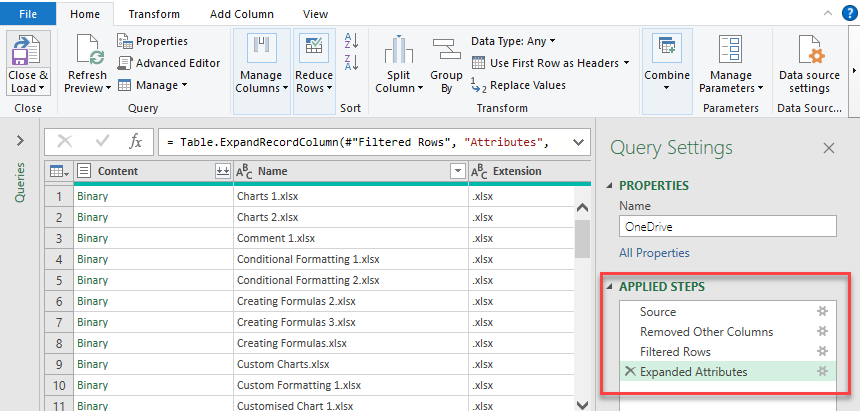Click the Split Column icon
Image resolution: width=860 pixels, height=411 pixels.
pyautogui.click(x=398, y=50)
